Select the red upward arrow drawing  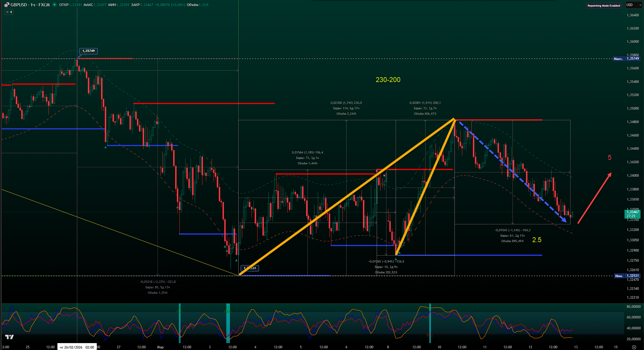point(594,198)
